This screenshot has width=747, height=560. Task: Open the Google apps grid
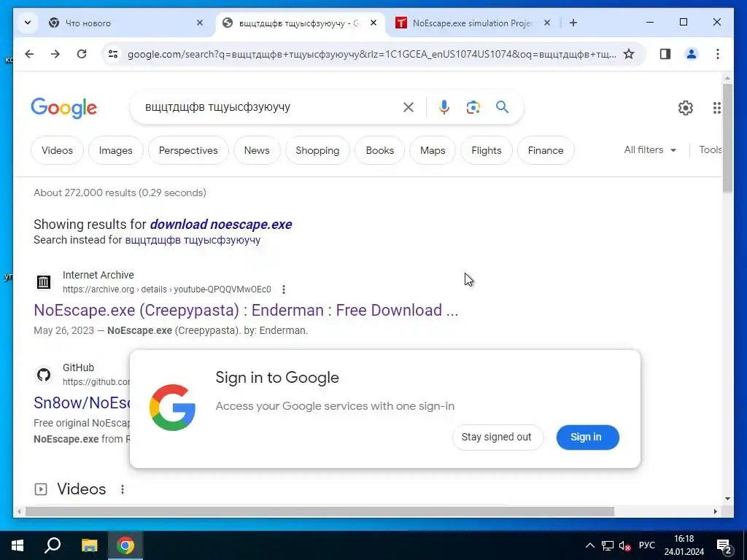716,108
